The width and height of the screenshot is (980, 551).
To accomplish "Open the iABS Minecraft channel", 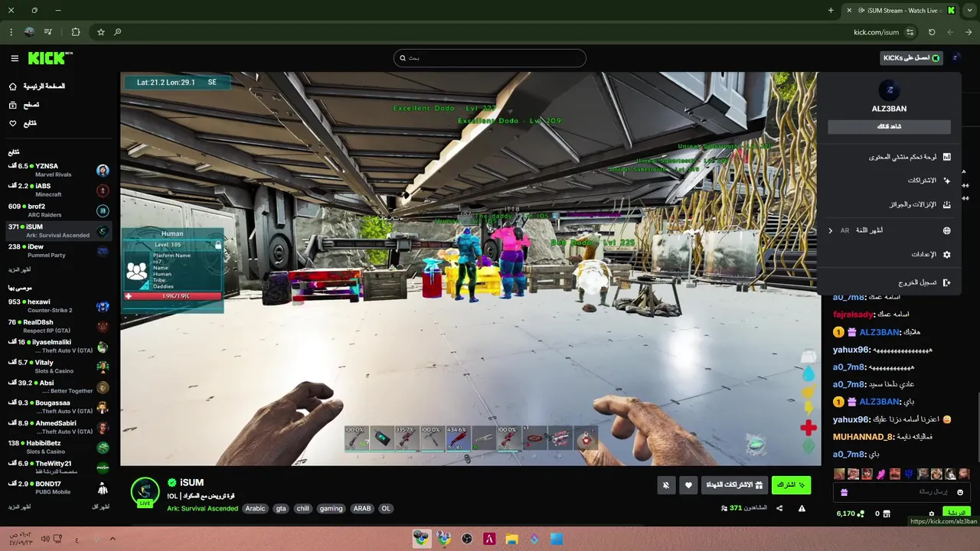I will (x=58, y=190).
